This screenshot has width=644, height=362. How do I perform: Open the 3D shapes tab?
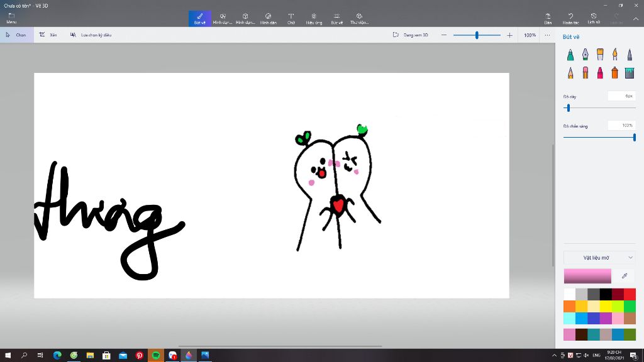[x=245, y=18]
